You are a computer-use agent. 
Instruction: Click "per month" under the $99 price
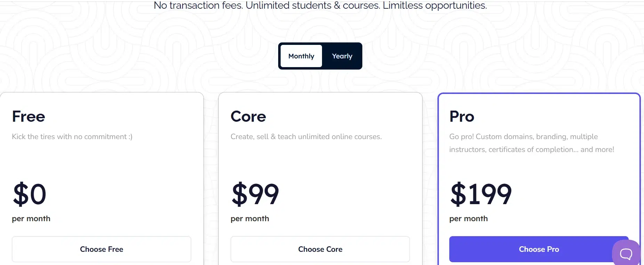tap(250, 219)
